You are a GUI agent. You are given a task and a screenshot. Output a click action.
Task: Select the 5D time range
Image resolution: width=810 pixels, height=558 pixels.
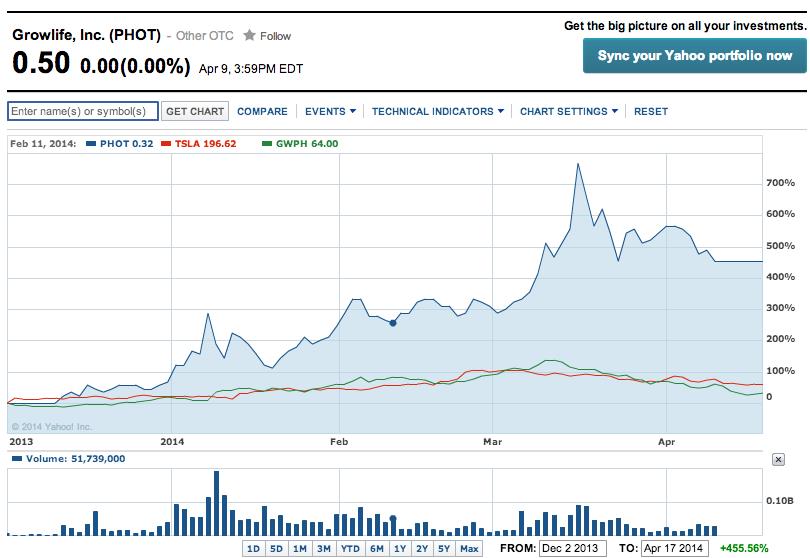coord(276,548)
